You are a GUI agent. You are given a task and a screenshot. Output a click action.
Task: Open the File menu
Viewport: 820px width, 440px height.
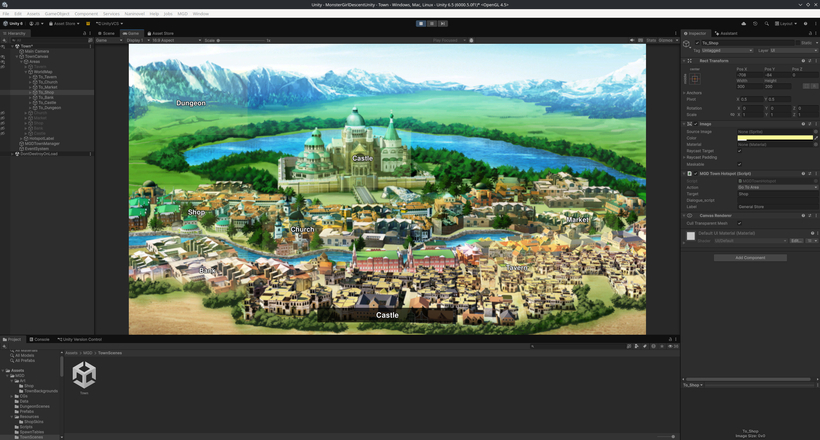6,14
